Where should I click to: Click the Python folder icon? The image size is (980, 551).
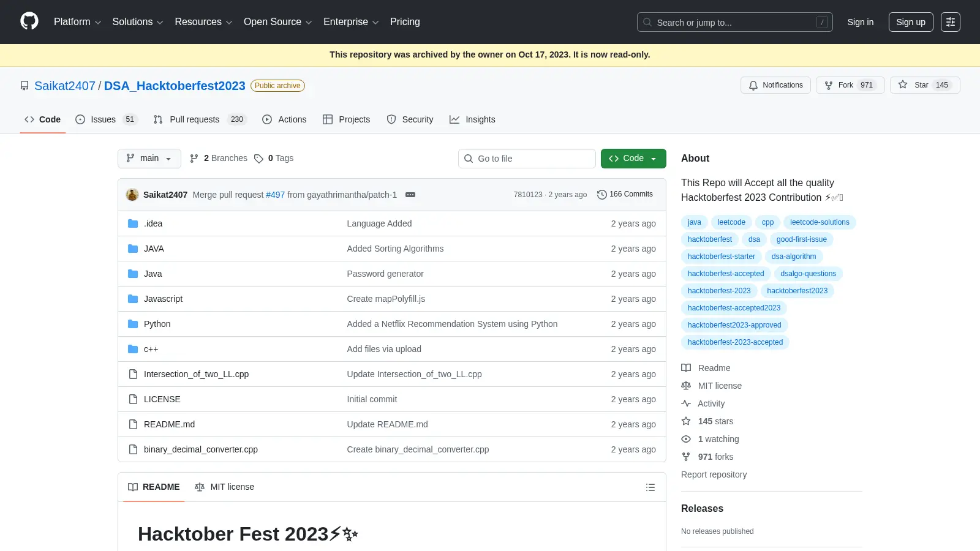point(133,324)
